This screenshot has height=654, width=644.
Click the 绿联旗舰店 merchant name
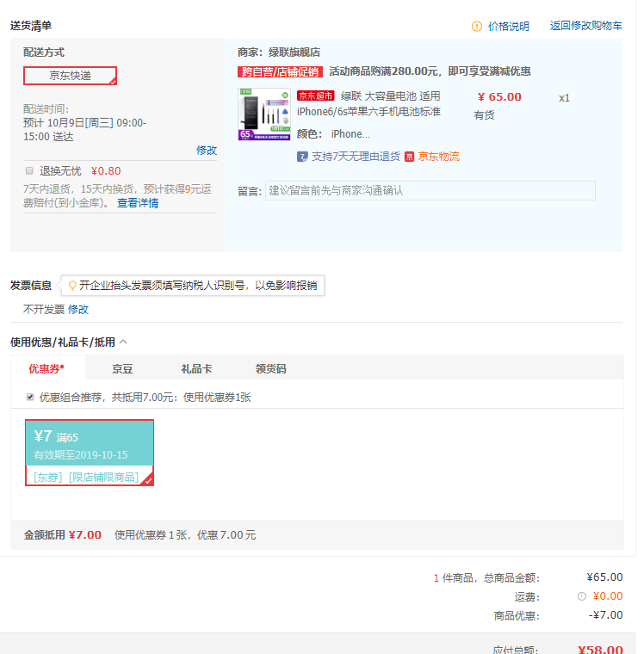coord(294,52)
